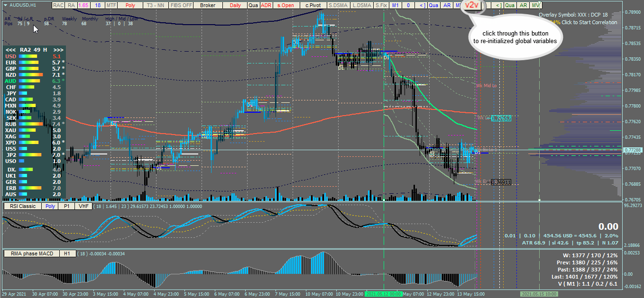
Task: Click the 2021.05.15 10:00 date marker
Action: pyautogui.click(x=538, y=294)
